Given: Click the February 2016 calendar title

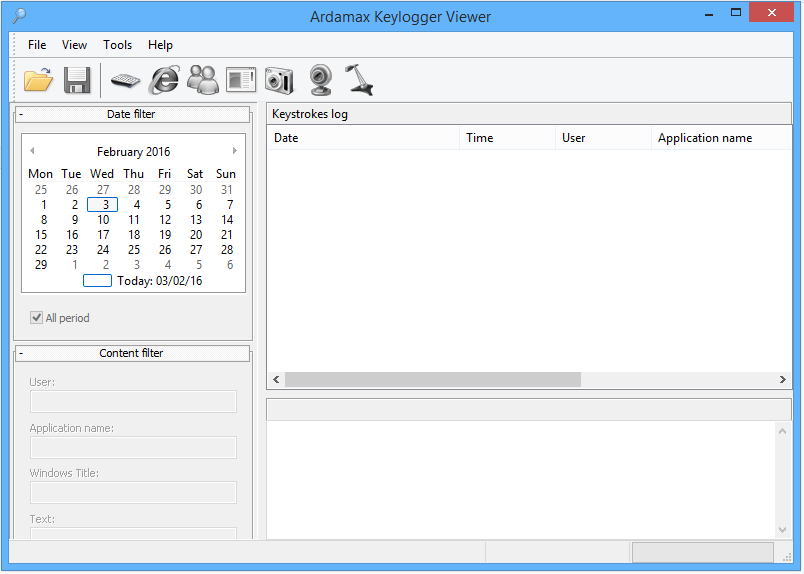Looking at the screenshot, I should pyautogui.click(x=133, y=152).
